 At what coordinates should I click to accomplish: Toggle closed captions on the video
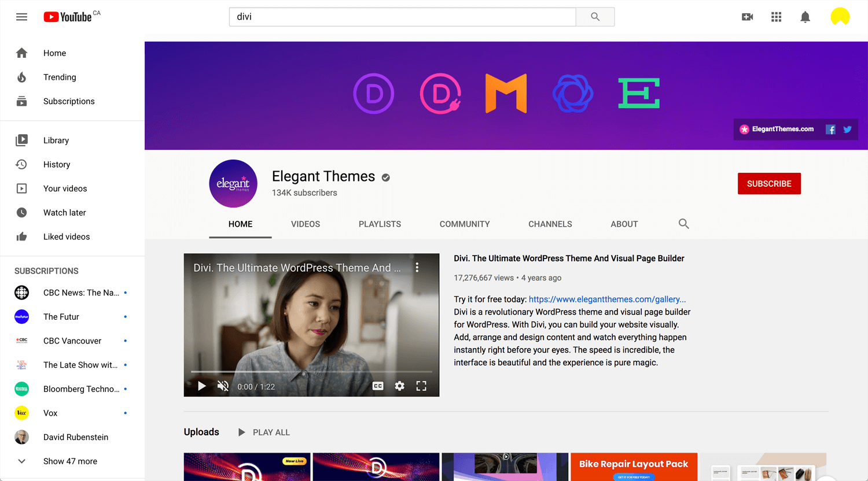[378, 386]
